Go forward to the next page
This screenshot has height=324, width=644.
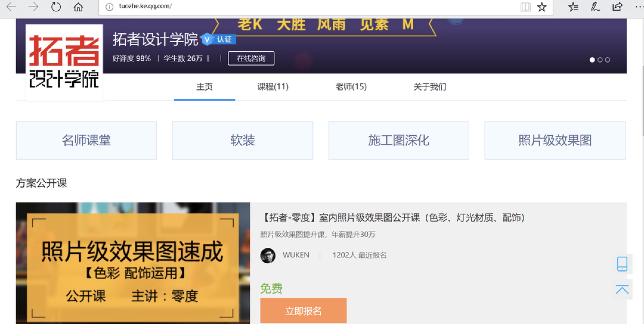(x=33, y=7)
